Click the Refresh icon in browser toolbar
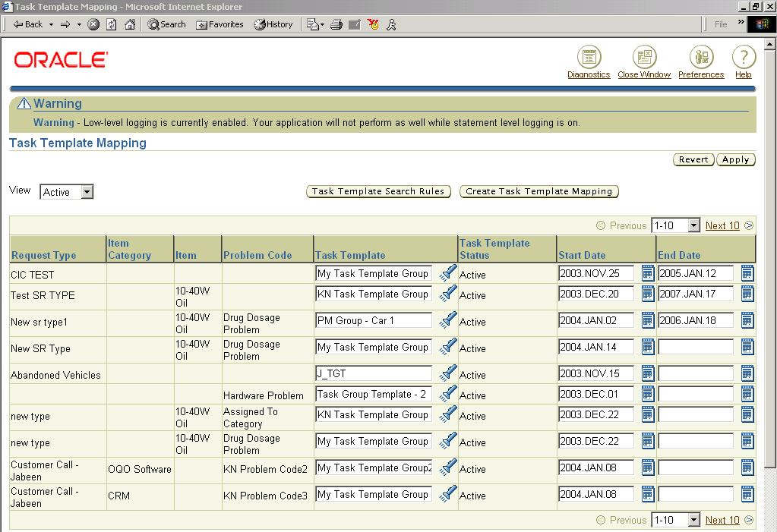Viewport: 777px width, 532px height. pyautogui.click(x=112, y=24)
